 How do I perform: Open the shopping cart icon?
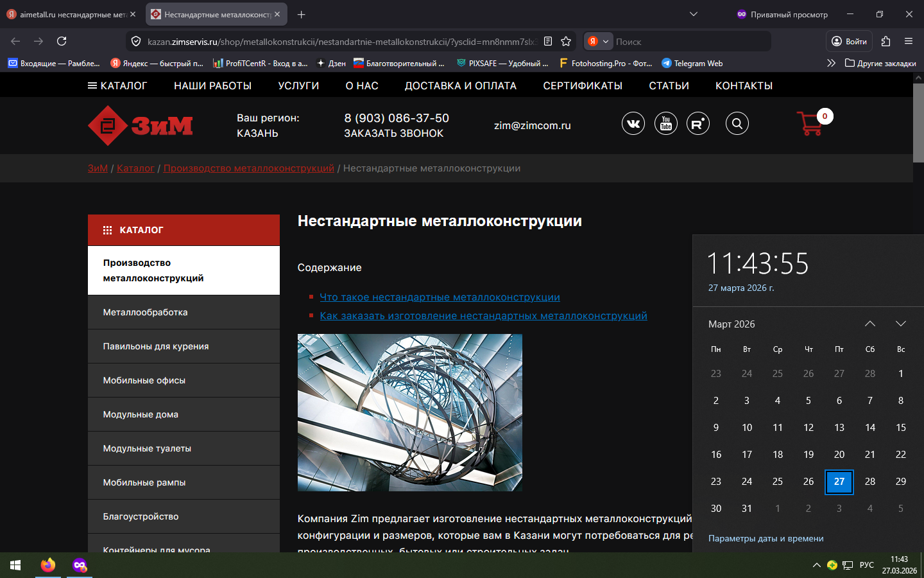(810, 123)
